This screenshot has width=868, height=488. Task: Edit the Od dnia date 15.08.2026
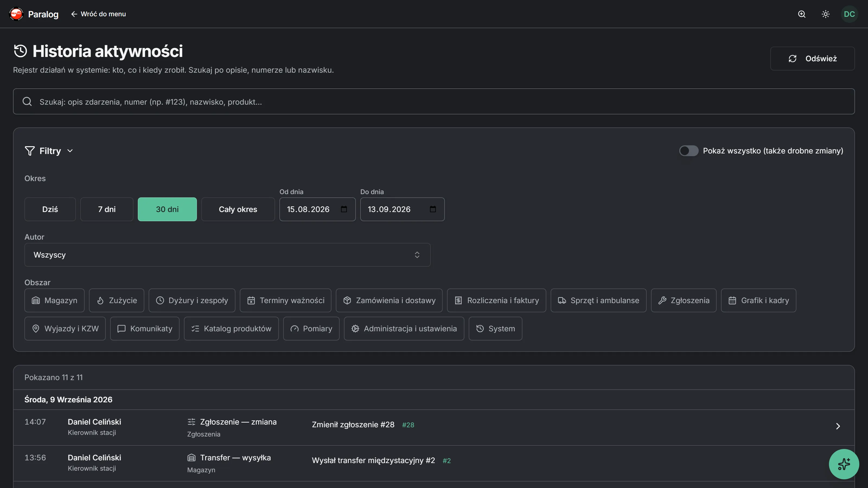pos(308,209)
